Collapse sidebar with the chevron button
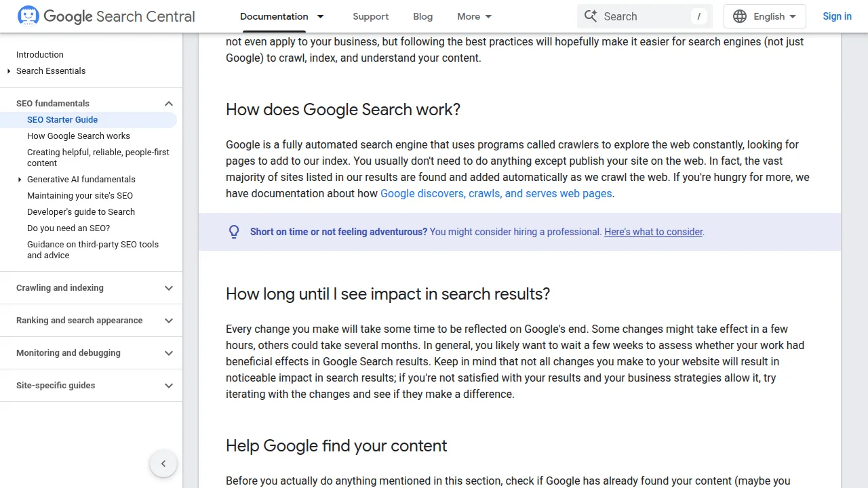868x488 pixels. pos(163,464)
